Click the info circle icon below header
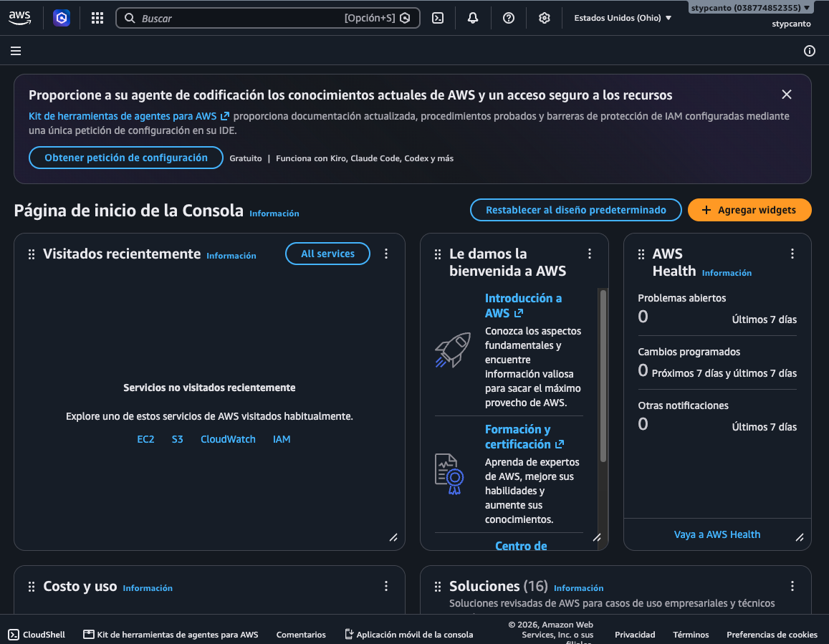829x644 pixels. pyautogui.click(x=810, y=51)
